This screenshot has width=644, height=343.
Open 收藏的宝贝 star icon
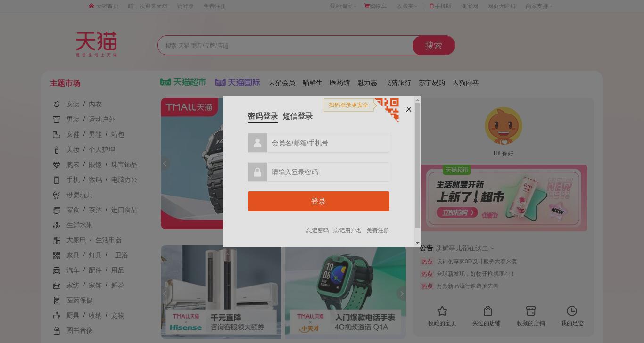(442, 311)
